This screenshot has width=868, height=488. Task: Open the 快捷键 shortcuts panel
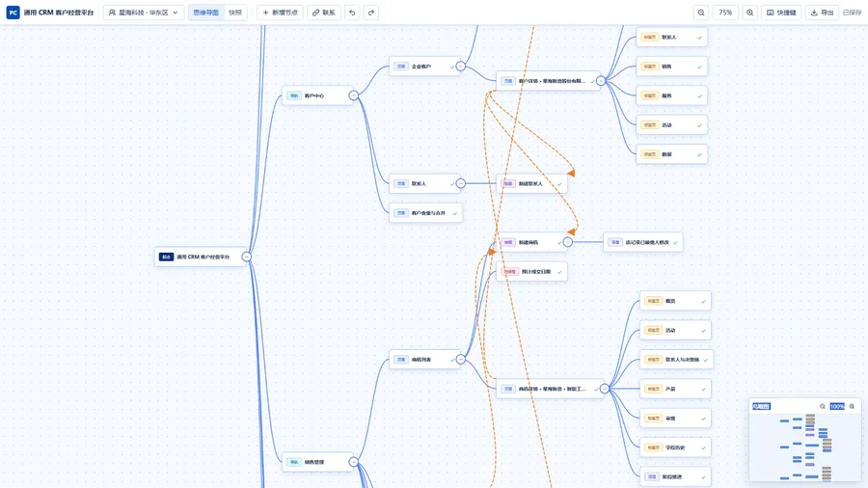tap(781, 13)
